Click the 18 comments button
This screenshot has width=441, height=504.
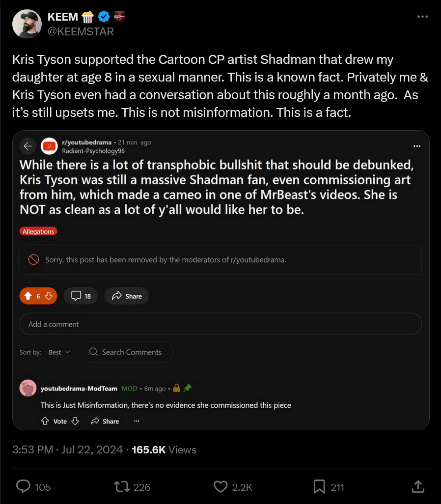point(81,296)
